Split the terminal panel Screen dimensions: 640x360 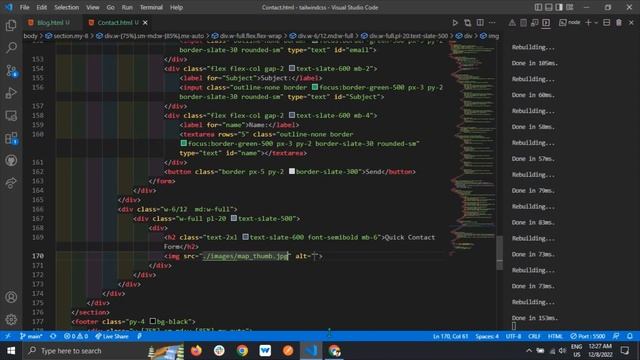(x=607, y=23)
